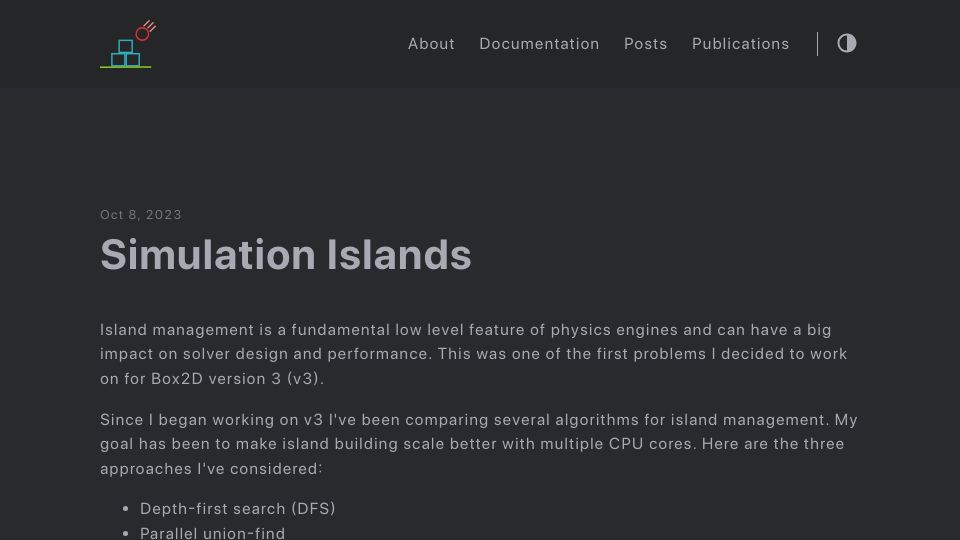Click the 'Oct 8, 2023' date text
This screenshot has height=540, width=960.
(x=141, y=215)
